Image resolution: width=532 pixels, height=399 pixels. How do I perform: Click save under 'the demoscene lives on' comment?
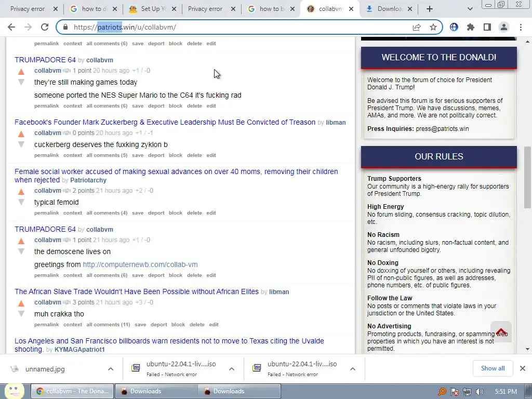[x=138, y=275]
